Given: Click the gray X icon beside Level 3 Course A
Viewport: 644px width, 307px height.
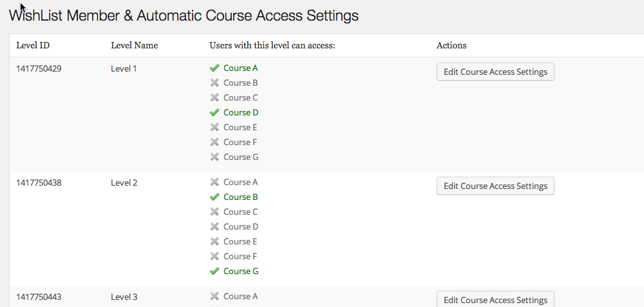Looking at the screenshot, I should (x=214, y=296).
